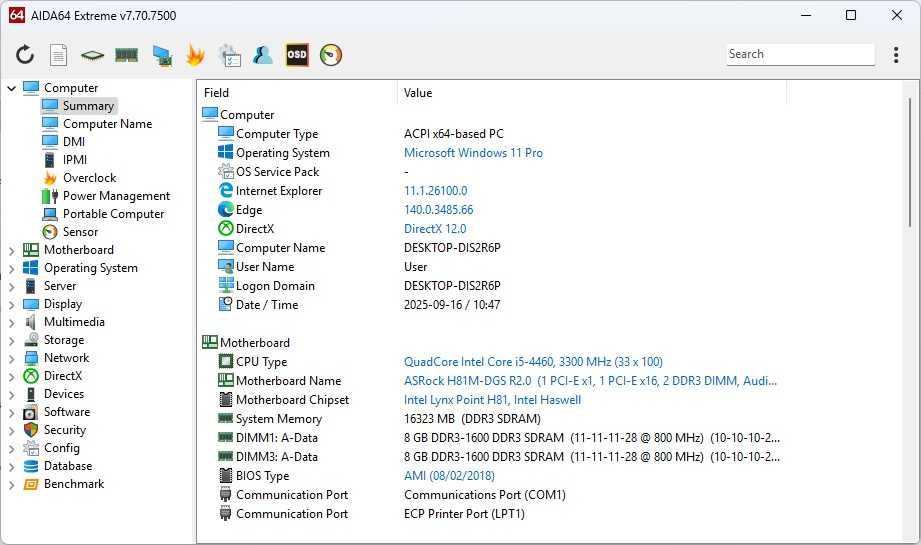Open the ASRock H81M-DGS R2.0 link

tap(590, 381)
